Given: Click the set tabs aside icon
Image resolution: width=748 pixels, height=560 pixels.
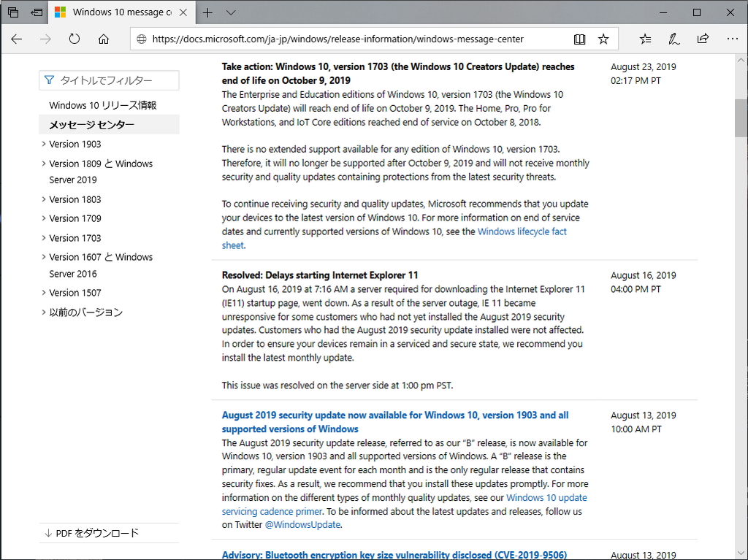Looking at the screenshot, I should click(37, 12).
